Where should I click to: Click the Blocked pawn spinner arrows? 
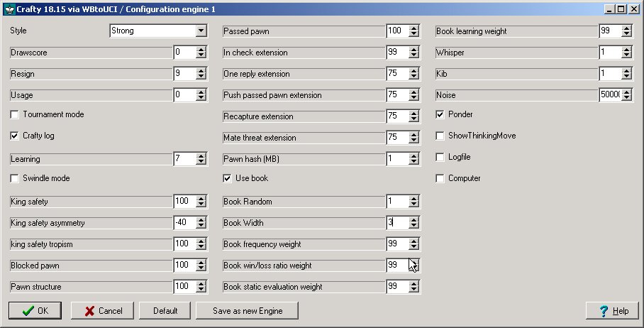[201, 266]
